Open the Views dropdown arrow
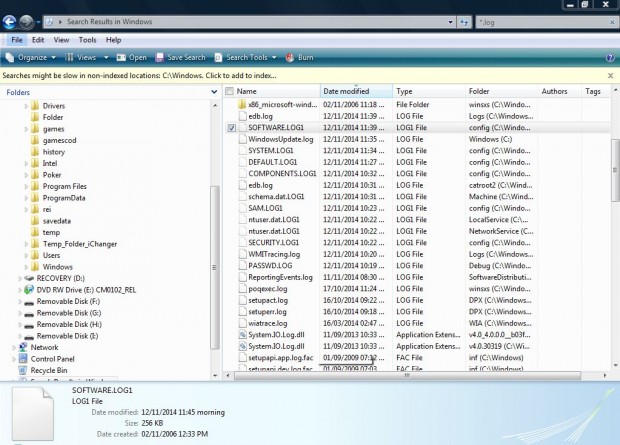 [x=106, y=58]
